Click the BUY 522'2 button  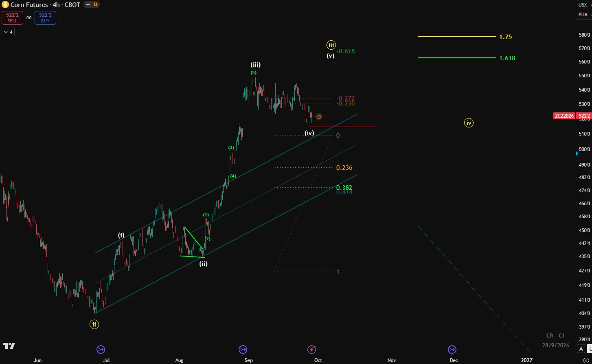click(x=45, y=18)
